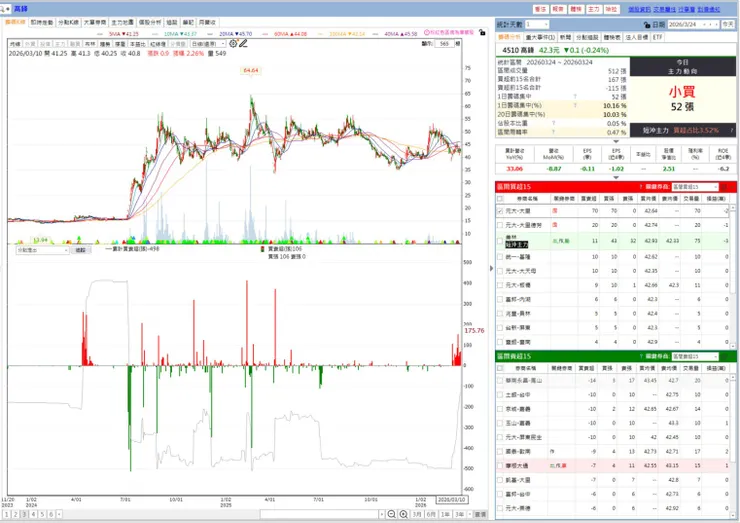Click the 今天 button
The height and width of the screenshot is (523, 740).
click(728, 25)
